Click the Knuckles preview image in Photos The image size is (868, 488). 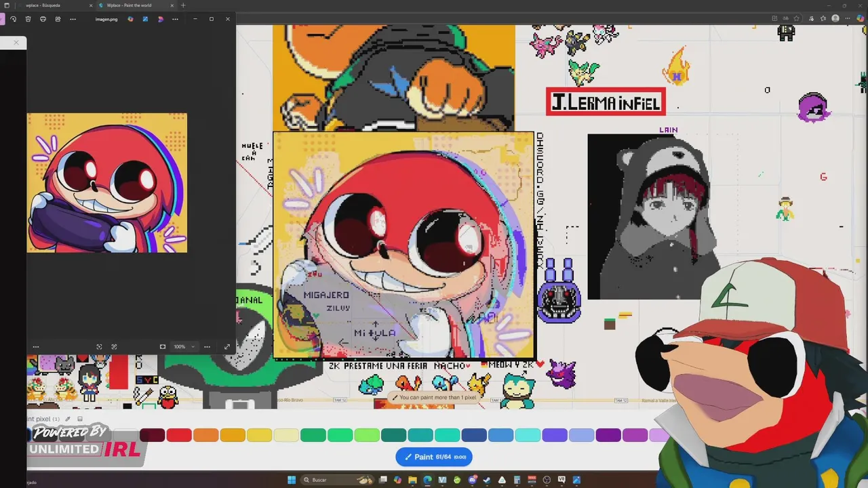click(x=106, y=183)
